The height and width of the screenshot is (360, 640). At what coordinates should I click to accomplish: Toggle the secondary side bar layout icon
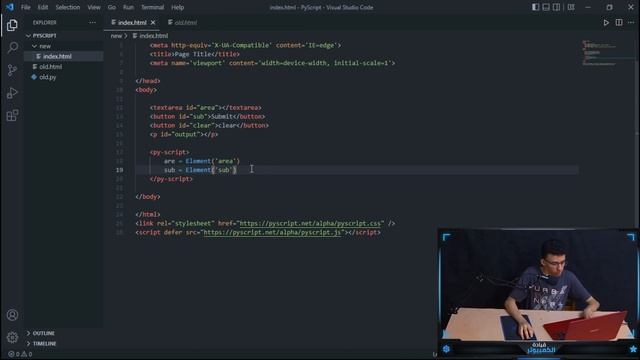pos(557,7)
